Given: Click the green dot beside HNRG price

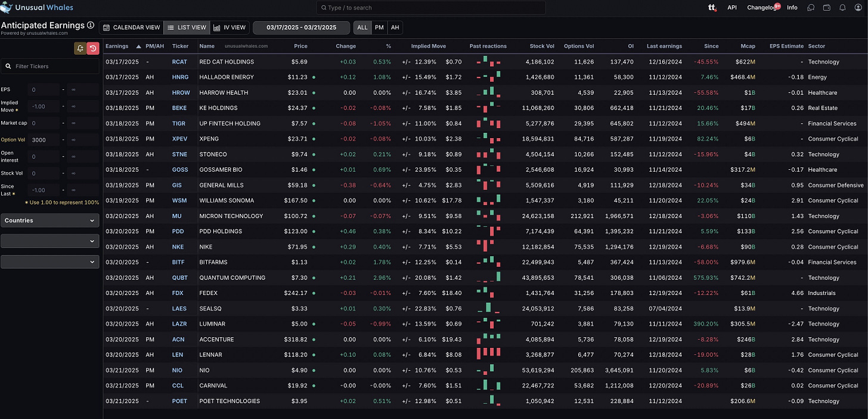Looking at the screenshot, I should click(x=314, y=77).
